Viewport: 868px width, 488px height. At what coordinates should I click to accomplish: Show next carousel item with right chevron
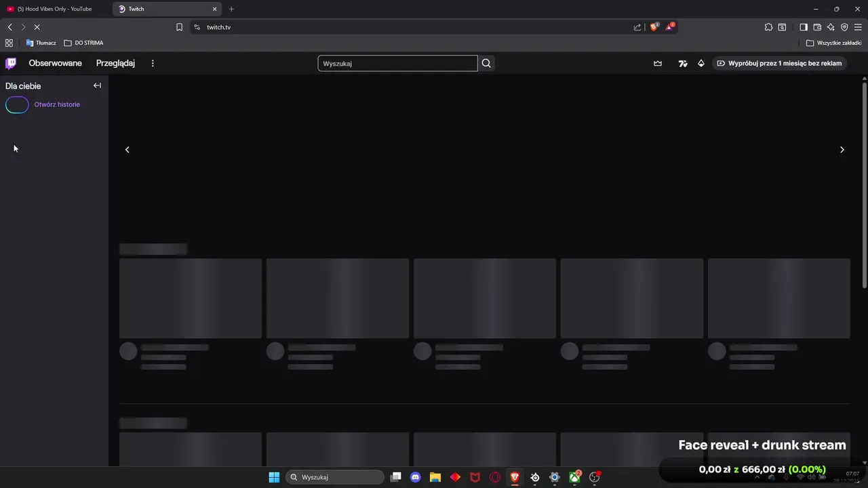point(842,150)
